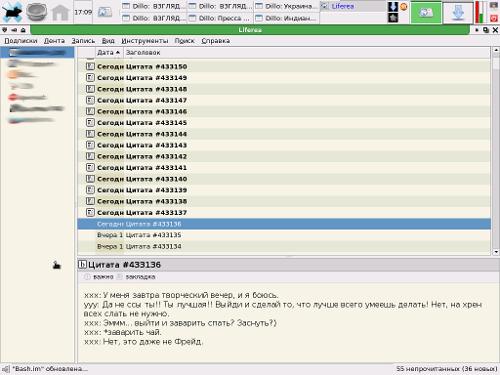
Task: Open the gray bowl icon in panel
Action: point(37,12)
